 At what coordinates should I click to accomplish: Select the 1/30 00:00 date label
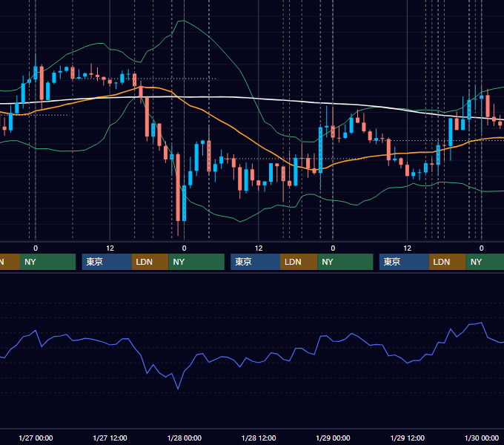(482, 438)
